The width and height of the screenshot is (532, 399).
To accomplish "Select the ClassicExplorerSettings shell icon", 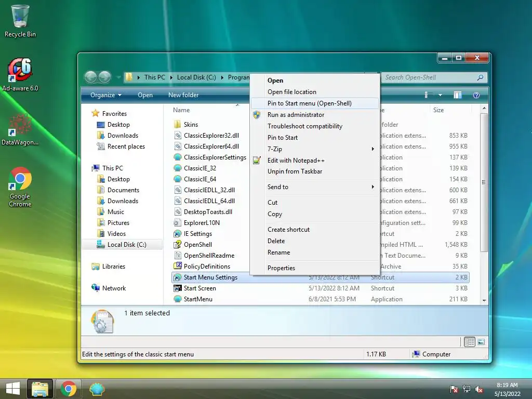I will tap(178, 157).
